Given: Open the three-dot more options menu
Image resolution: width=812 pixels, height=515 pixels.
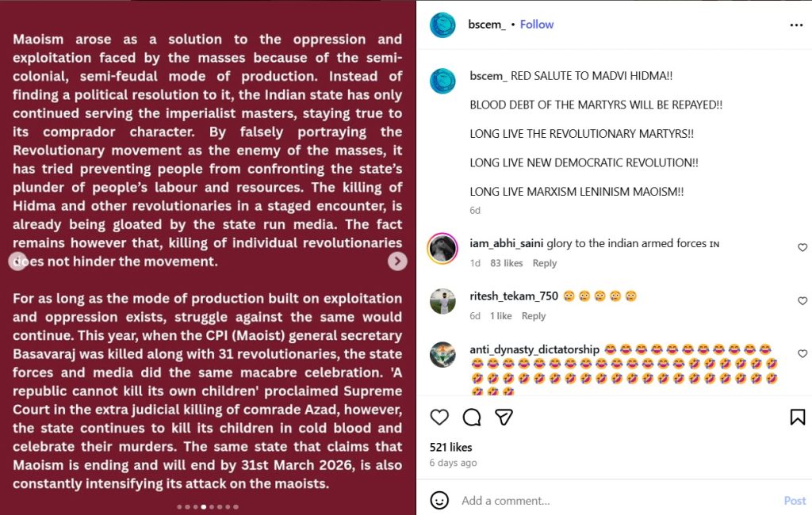Looking at the screenshot, I should 796,25.
